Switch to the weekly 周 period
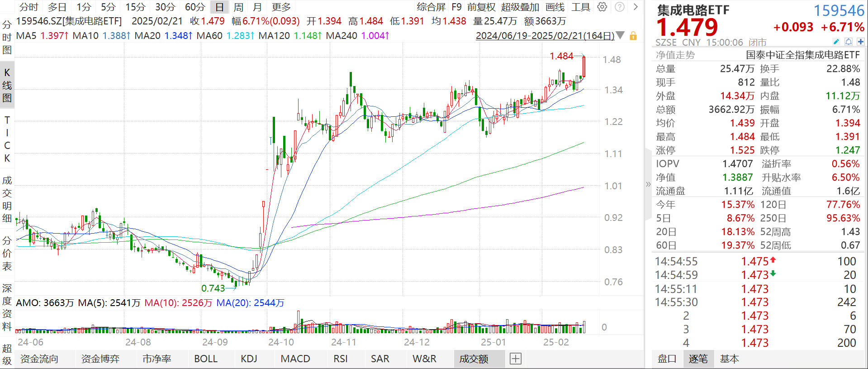This screenshot has height=369, width=868. 238,7
